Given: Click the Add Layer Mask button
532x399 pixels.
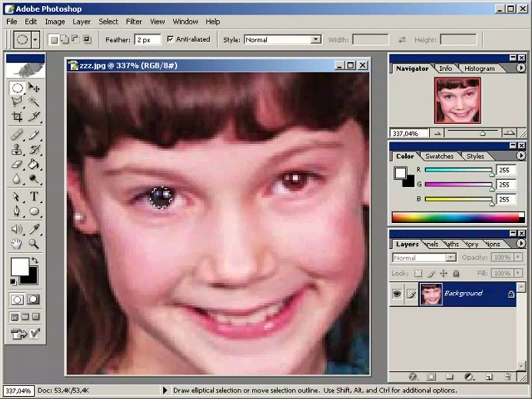Looking at the screenshot, I should click(x=431, y=377).
